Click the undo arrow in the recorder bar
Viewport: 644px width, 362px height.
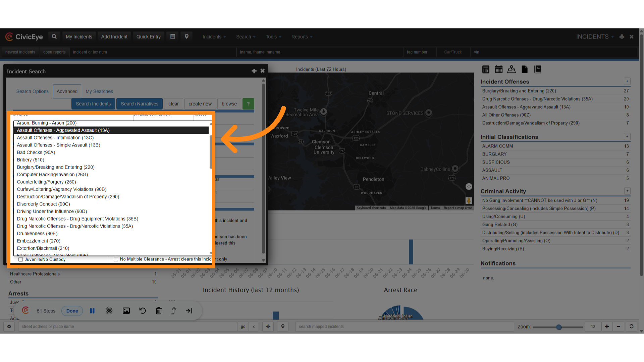click(x=143, y=311)
